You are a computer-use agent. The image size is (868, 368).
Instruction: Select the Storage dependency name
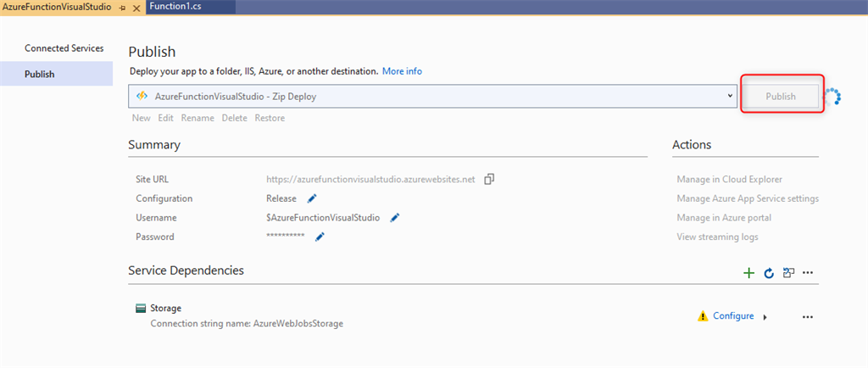[165, 309]
